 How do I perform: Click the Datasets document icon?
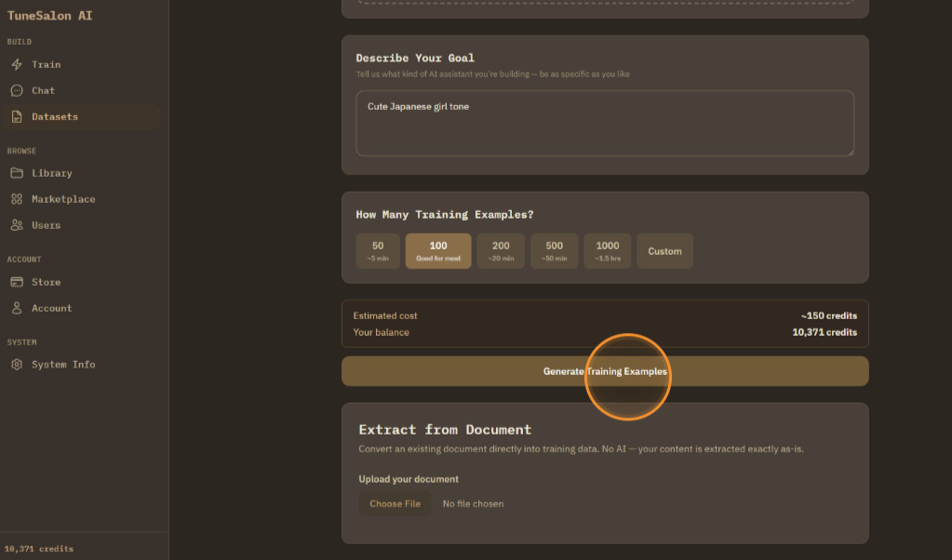click(17, 116)
